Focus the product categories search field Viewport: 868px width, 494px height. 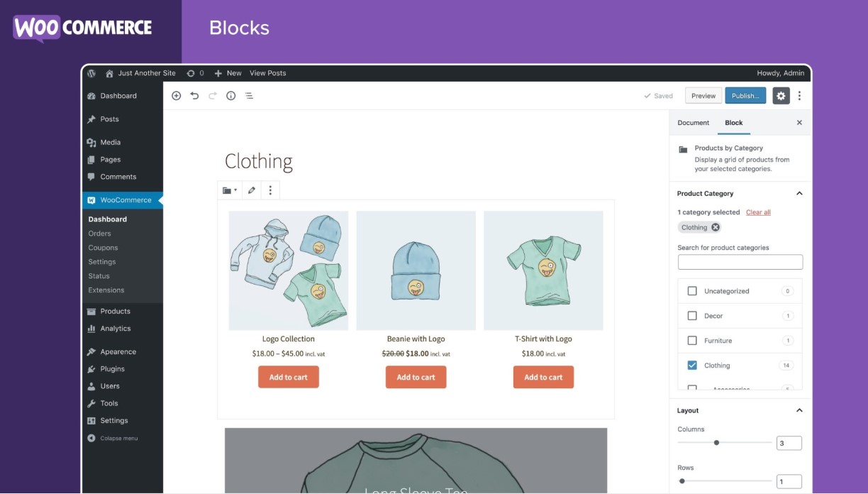(x=740, y=262)
